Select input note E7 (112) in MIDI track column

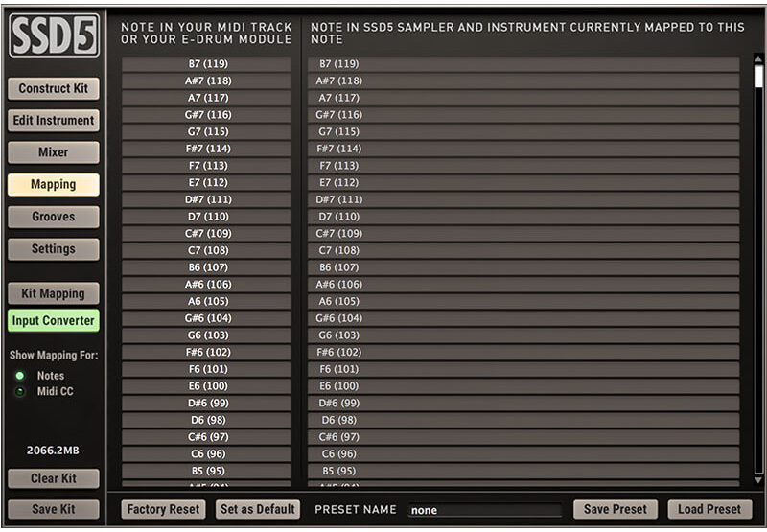tap(206, 182)
